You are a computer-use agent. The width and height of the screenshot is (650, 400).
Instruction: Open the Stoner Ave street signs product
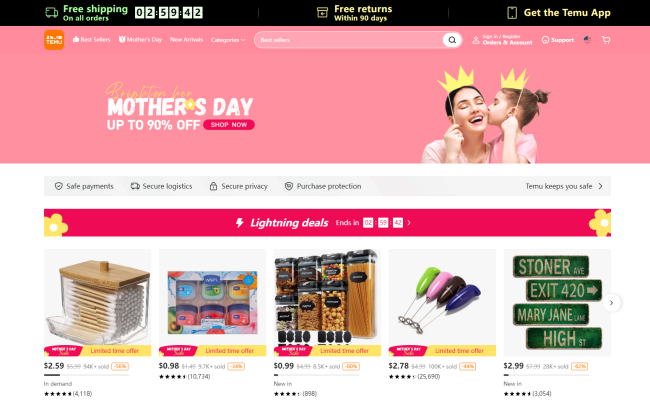(x=557, y=303)
